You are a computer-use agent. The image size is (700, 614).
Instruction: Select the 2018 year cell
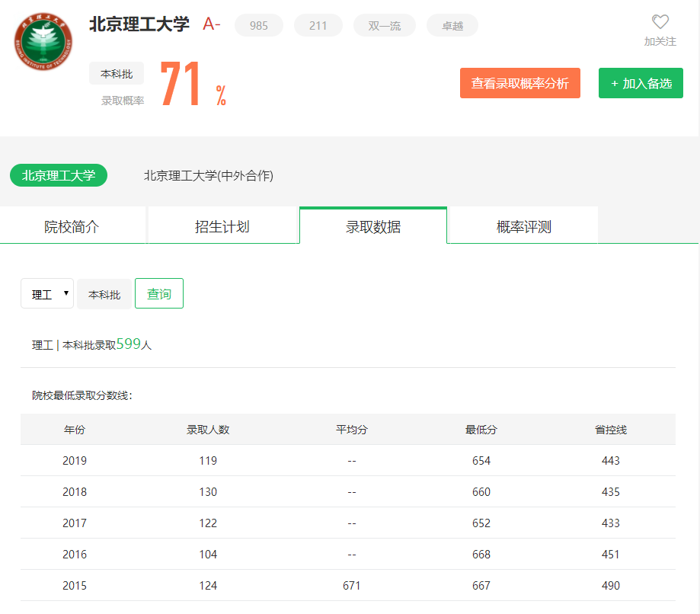coord(75,491)
